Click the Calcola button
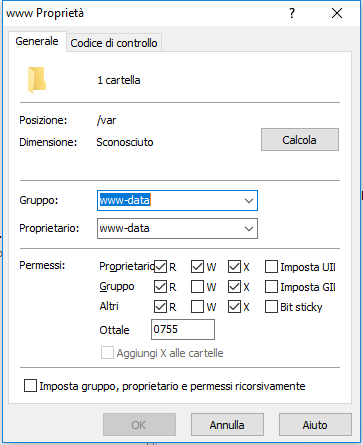This screenshot has width=363, height=445. (x=300, y=140)
